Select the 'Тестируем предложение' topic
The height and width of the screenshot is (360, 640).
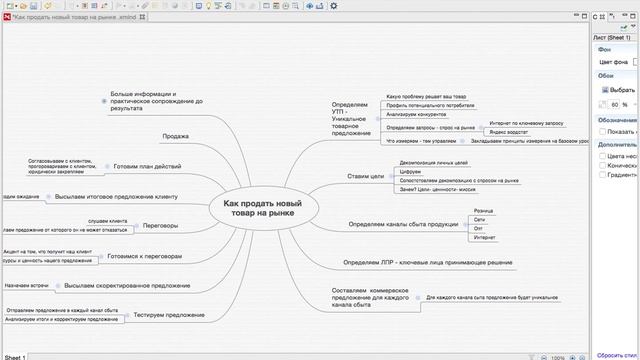pyautogui.click(x=169, y=315)
